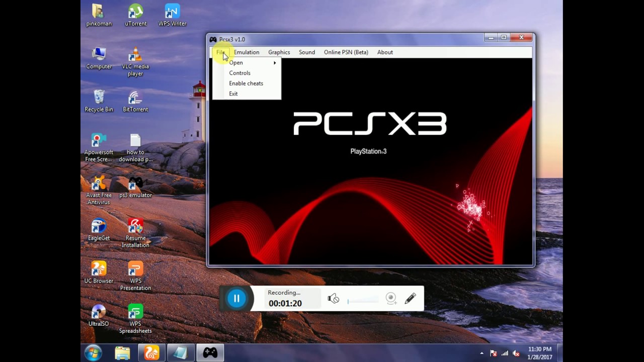This screenshot has height=362, width=644.
Task: Open the Windows Start menu
Action: (x=93, y=353)
